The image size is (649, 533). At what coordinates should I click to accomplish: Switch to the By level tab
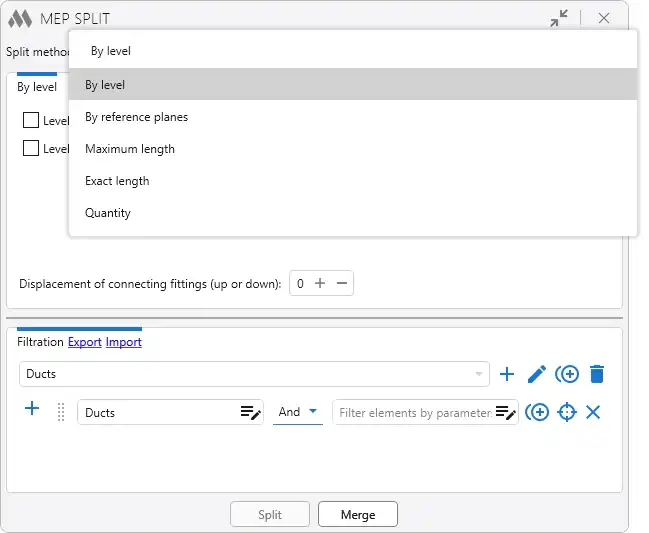[x=37, y=87]
